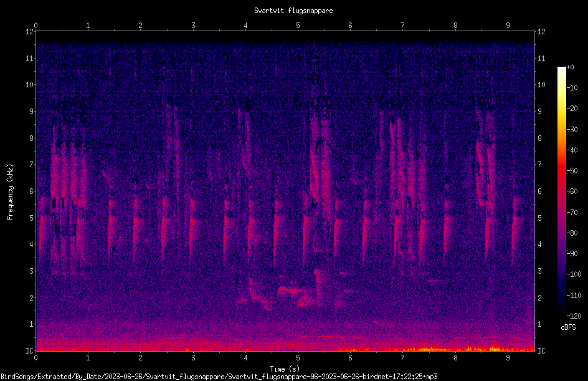Screen dimensions: 588x381
Task: Click '0' on the top time axis
Action: (36, 26)
